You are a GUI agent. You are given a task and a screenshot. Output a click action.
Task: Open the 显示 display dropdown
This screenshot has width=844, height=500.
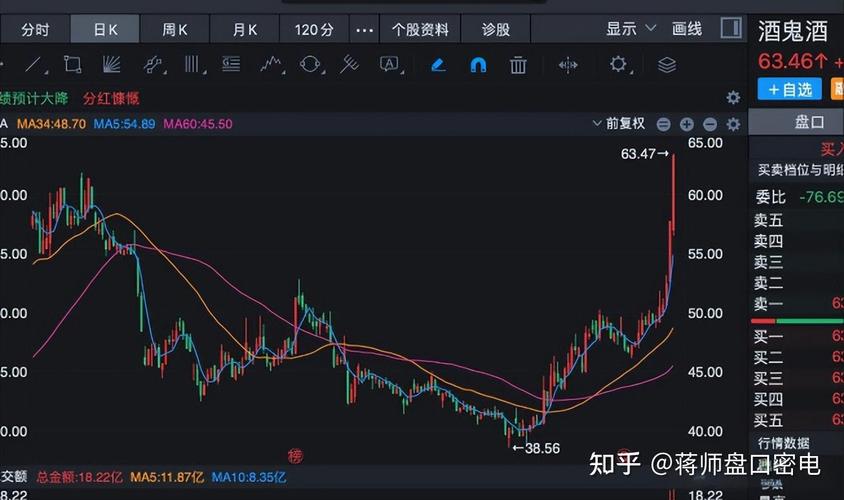tap(631, 29)
